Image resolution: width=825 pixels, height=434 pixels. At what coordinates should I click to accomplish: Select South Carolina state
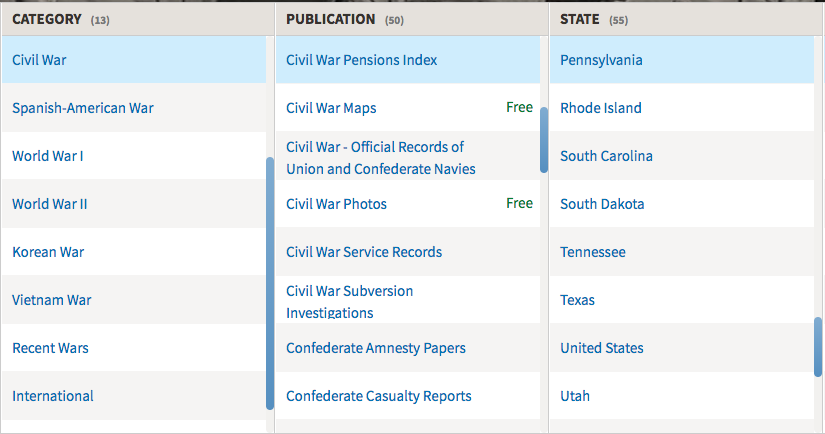(x=682, y=156)
